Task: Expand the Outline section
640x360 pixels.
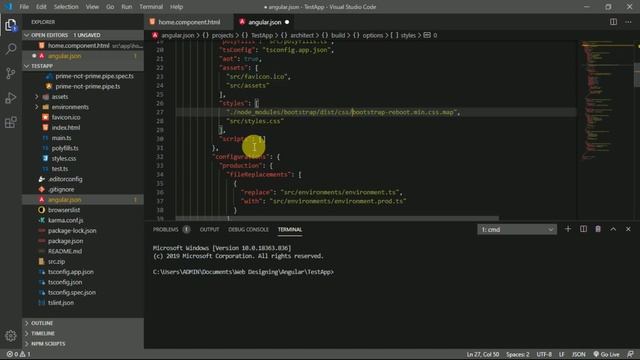Action: [83, 323]
